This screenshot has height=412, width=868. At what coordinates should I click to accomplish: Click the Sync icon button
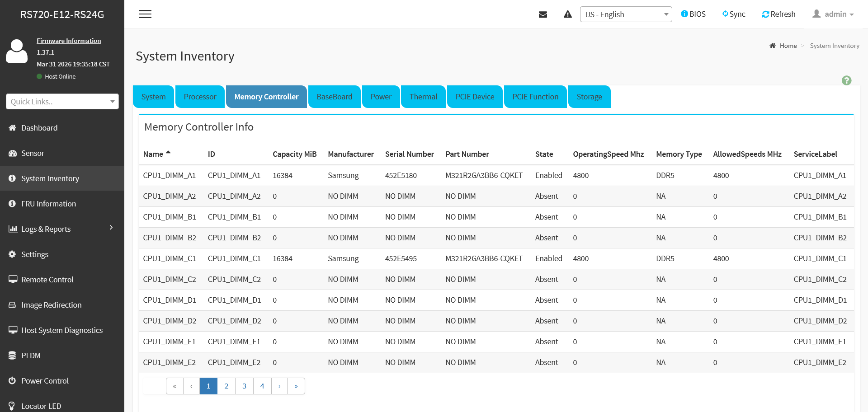click(734, 14)
